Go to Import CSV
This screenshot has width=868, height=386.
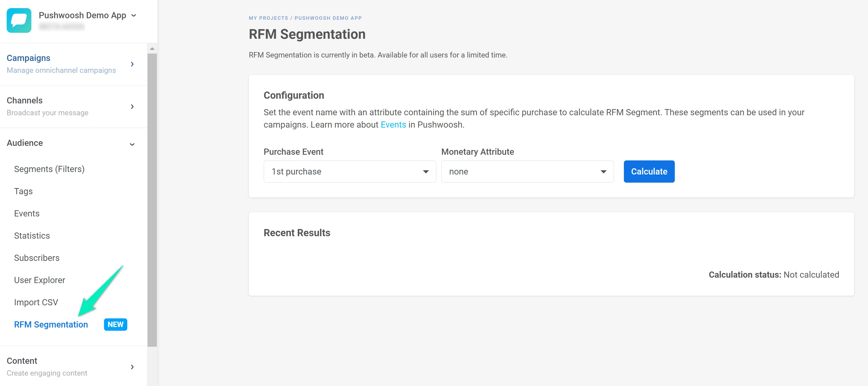(x=36, y=302)
